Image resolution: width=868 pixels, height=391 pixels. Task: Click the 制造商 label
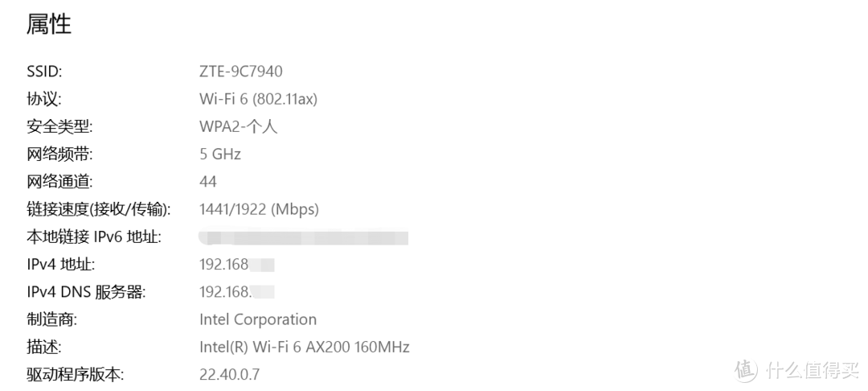click(x=51, y=319)
